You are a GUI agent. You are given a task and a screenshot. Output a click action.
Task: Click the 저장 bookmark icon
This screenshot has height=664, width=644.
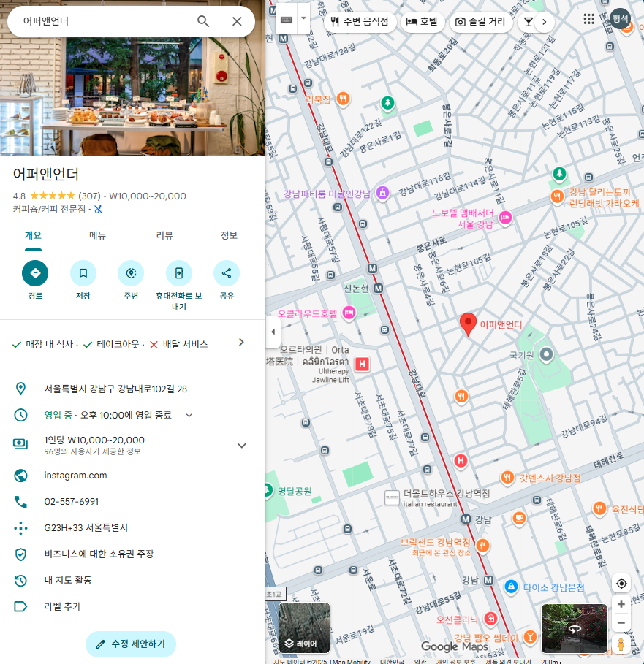83,273
